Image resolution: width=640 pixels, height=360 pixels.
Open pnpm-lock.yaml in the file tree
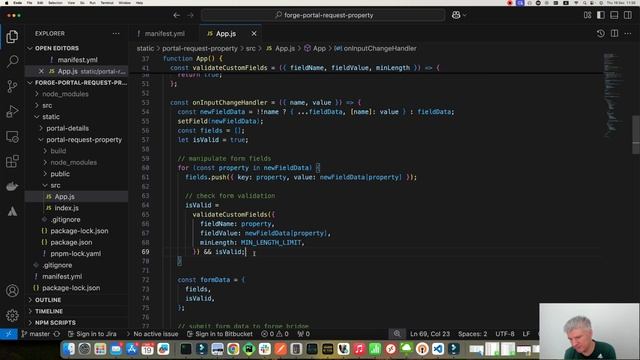(x=76, y=254)
